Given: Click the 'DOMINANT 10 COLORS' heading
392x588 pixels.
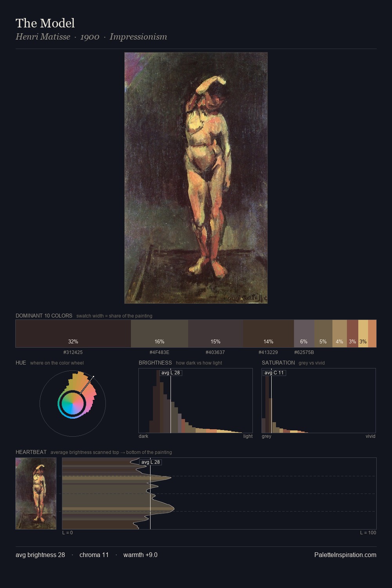Looking at the screenshot, I should [44, 316].
